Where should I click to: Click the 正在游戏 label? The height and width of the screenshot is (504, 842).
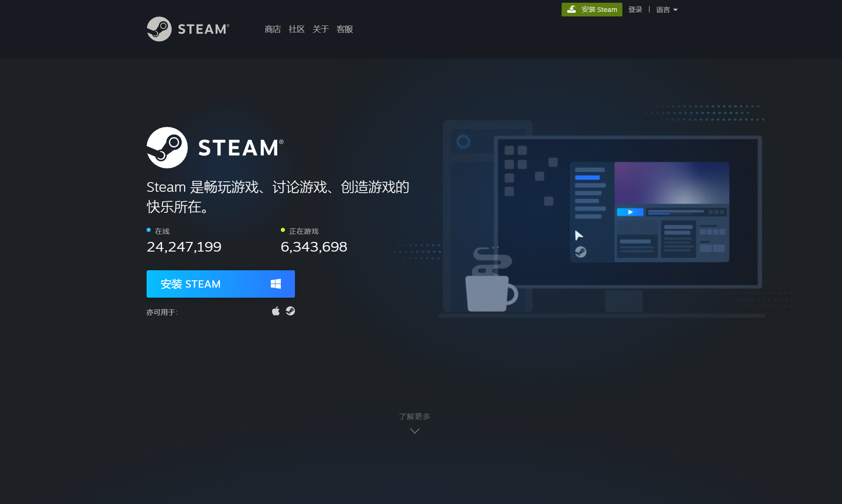[304, 231]
